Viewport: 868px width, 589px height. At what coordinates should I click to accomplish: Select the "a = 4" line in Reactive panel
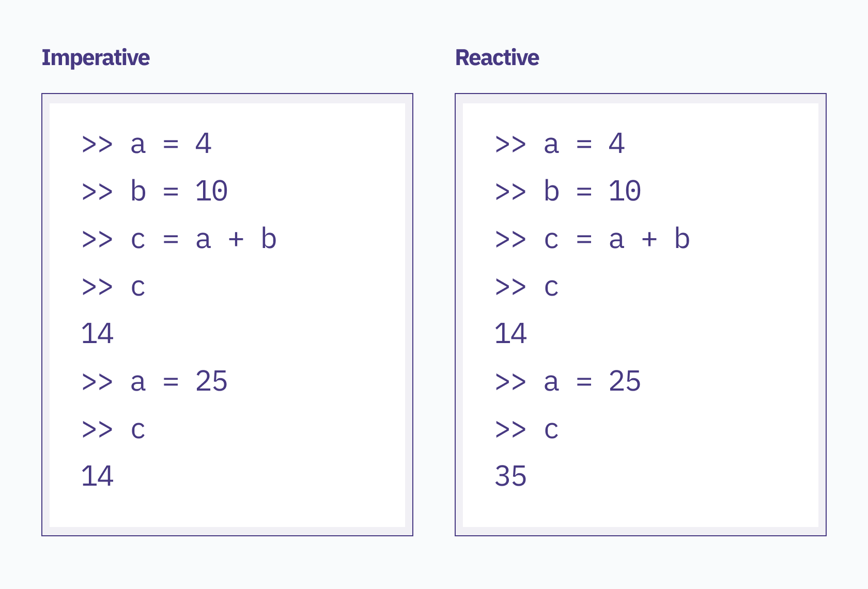coord(560,144)
